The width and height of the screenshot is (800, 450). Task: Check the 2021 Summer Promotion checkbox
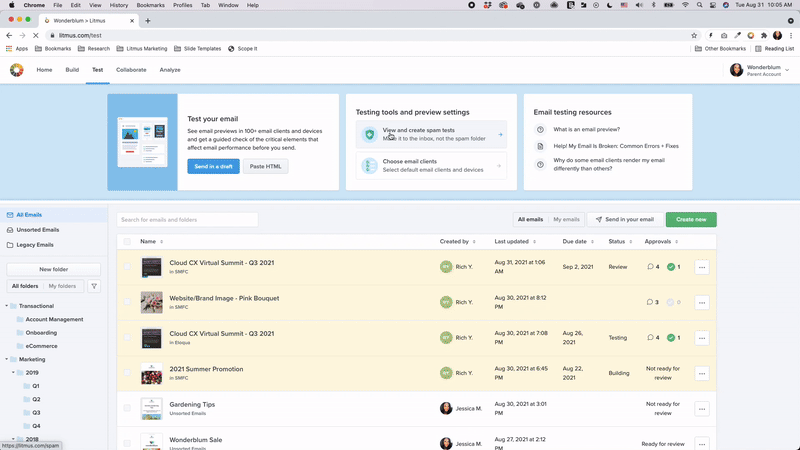127,373
